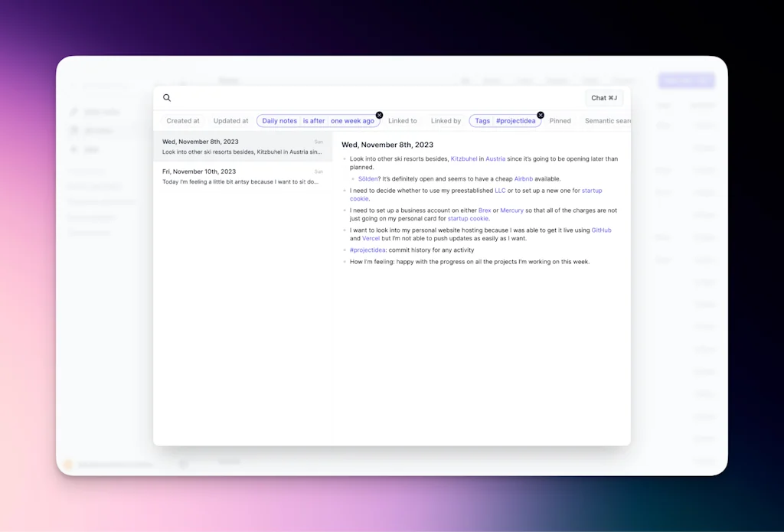Remove the #projectidea Tags filter via its X icon

[x=541, y=114]
